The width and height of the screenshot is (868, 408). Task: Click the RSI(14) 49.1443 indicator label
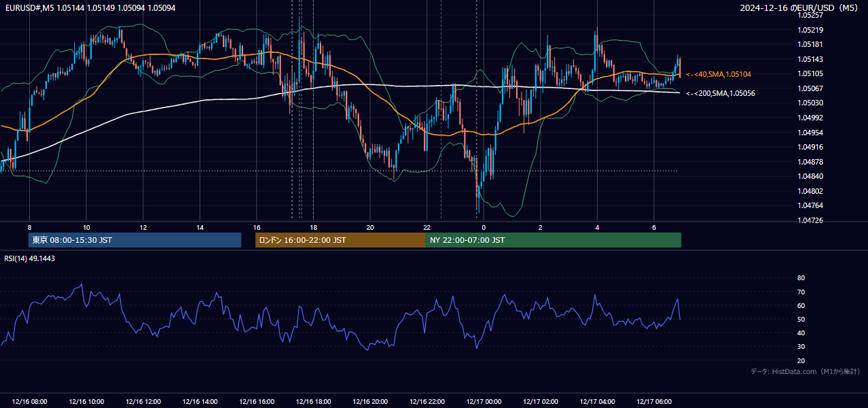30,258
